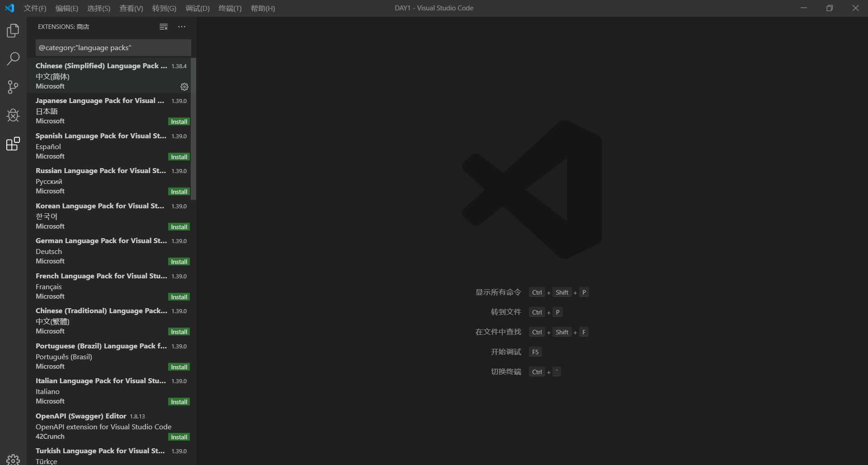Click the F5 key hint
The width and height of the screenshot is (868, 465).
[535, 352]
